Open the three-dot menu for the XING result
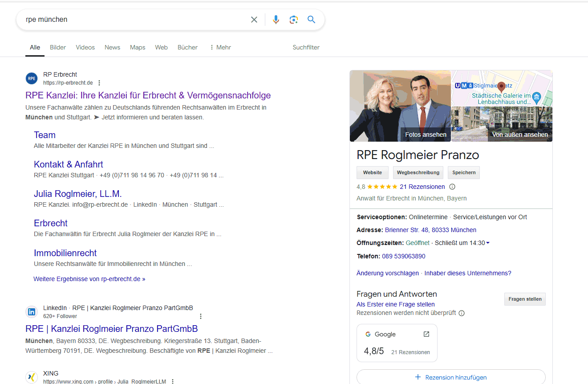Viewport: 588px width, 384px height. click(173, 381)
